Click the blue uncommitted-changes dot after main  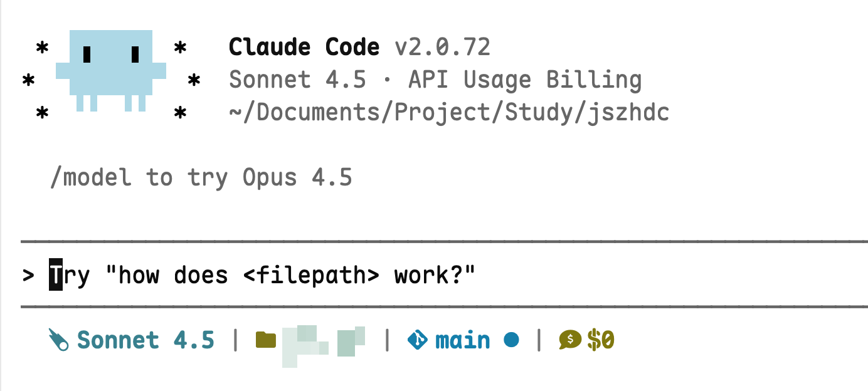[x=512, y=340]
